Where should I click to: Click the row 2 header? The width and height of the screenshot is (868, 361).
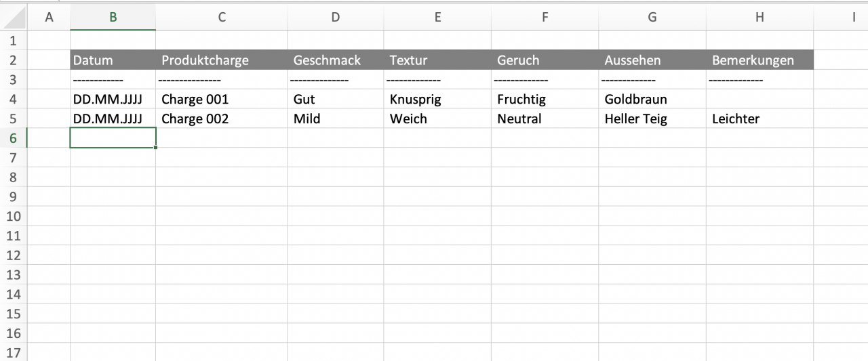tap(14, 60)
